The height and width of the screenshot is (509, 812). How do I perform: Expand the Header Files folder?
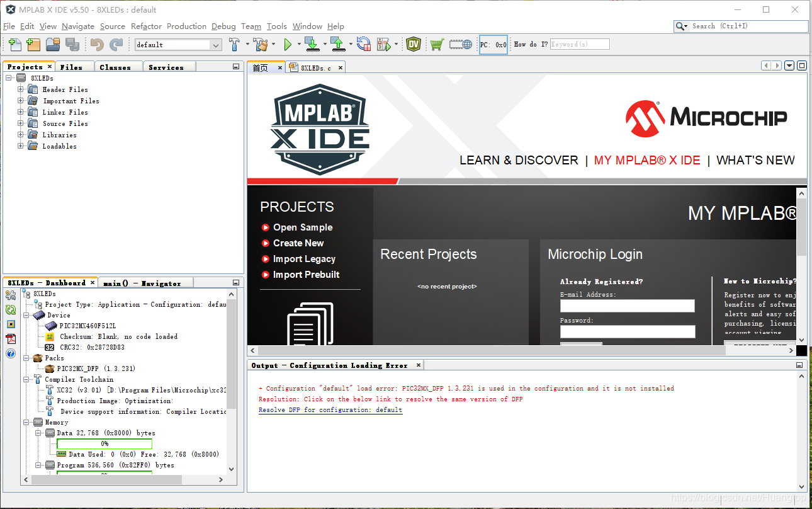coord(21,89)
